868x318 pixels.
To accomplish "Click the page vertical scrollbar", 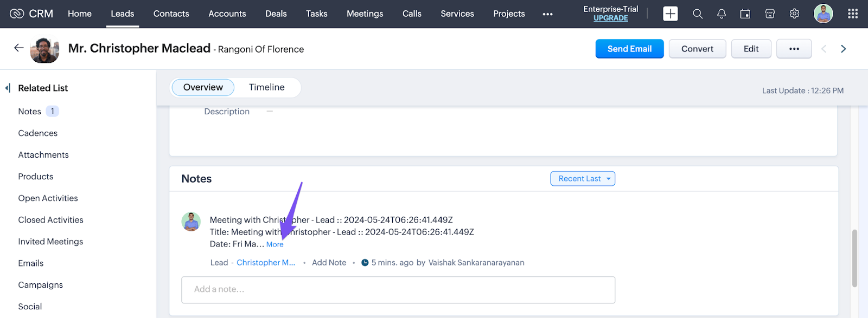I will click(854, 258).
